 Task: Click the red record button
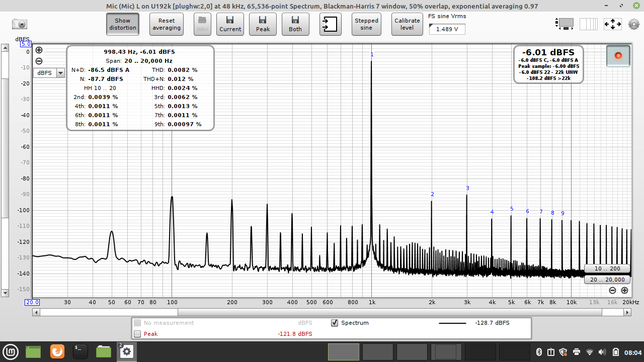point(618,55)
